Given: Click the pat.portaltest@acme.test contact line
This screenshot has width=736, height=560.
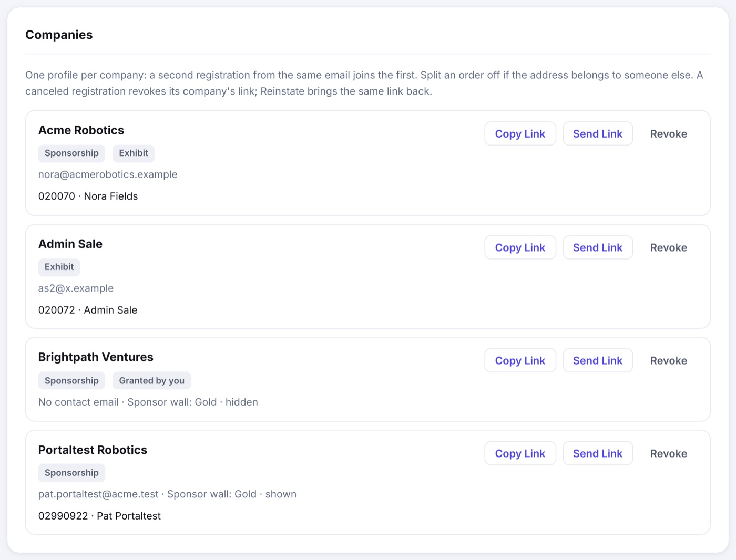Looking at the screenshot, I should click(x=167, y=494).
